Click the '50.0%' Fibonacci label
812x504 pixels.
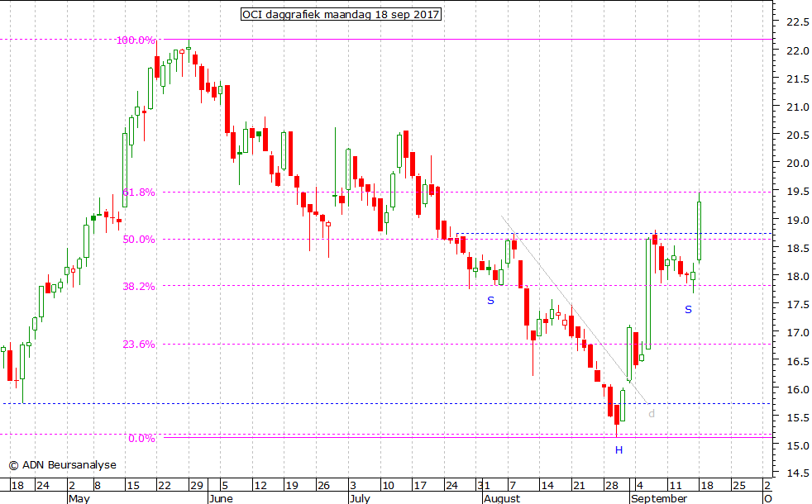(x=139, y=240)
